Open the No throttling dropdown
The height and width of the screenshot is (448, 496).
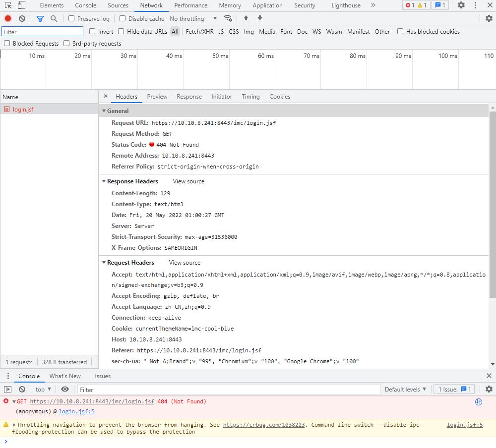[193, 18]
